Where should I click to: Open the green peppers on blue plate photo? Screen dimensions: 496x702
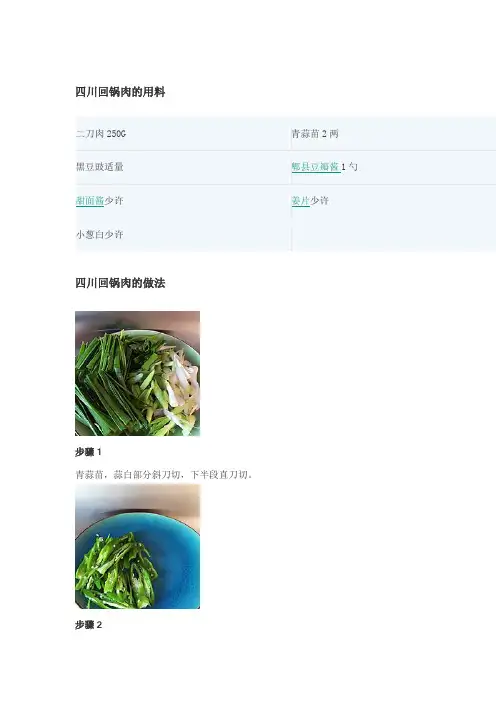point(137,547)
